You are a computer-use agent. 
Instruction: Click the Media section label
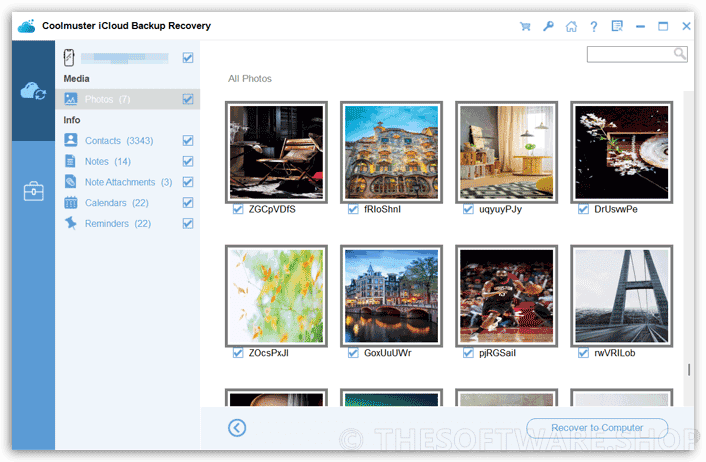77,79
